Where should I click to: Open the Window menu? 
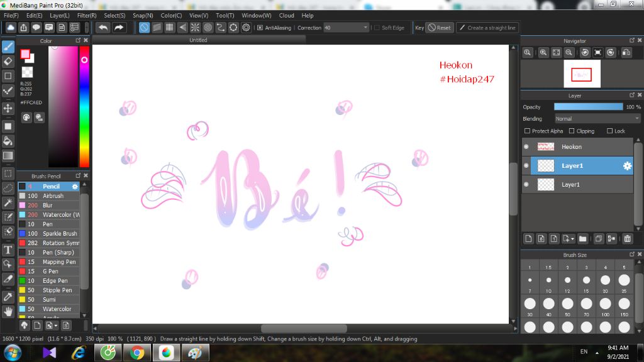(x=257, y=16)
